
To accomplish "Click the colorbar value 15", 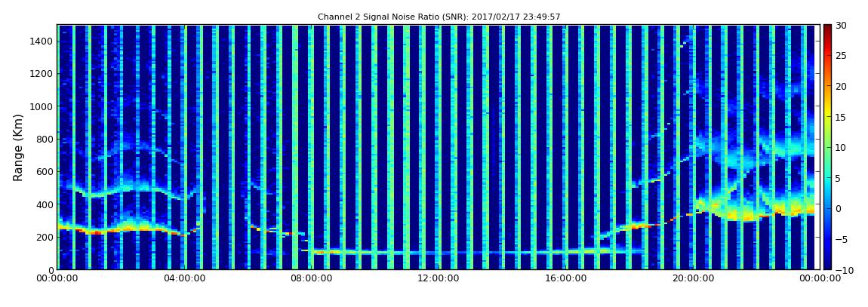I will tap(841, 117).
